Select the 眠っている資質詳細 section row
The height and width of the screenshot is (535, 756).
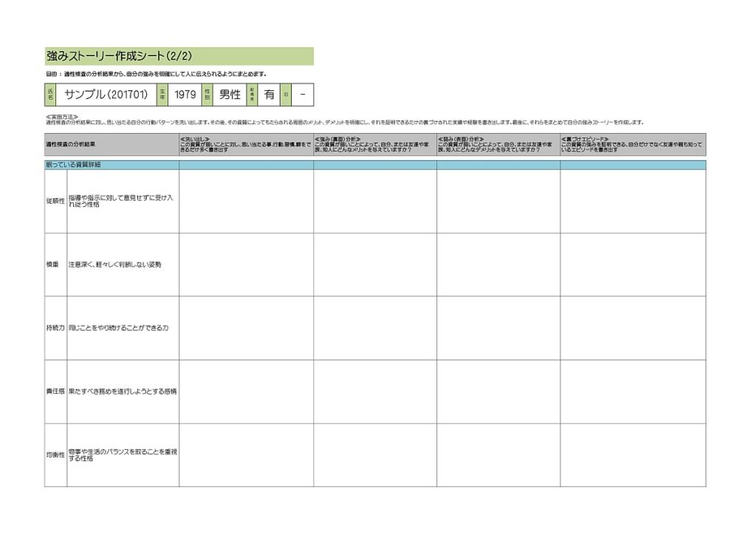[x=375, y=165]
